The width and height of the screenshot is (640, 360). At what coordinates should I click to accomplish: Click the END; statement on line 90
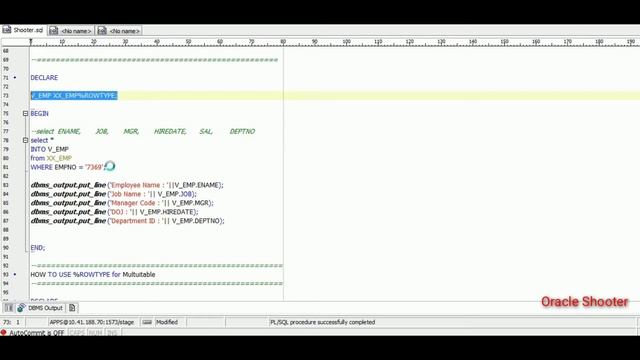(38, 247)
